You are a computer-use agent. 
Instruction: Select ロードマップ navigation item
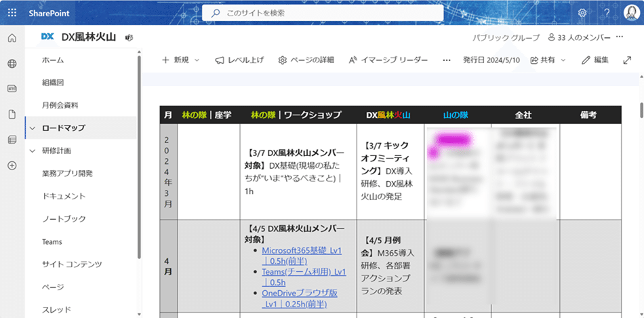(64, 127)
